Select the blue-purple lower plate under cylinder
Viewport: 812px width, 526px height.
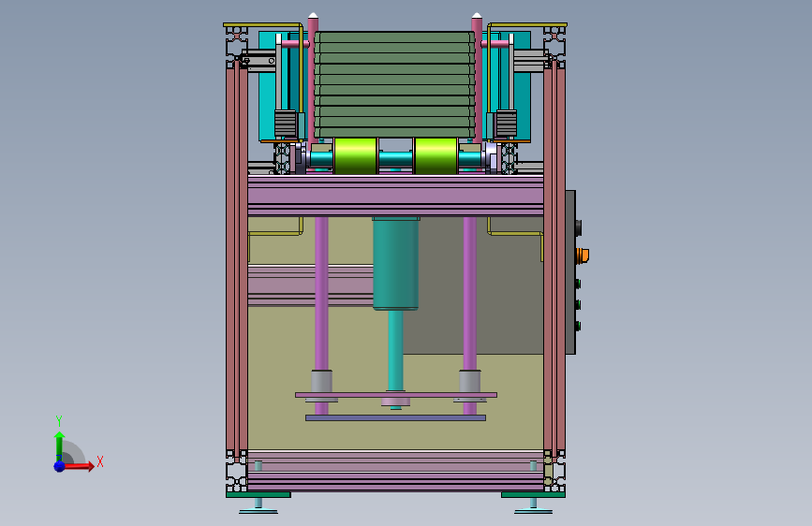coord(395,417)
